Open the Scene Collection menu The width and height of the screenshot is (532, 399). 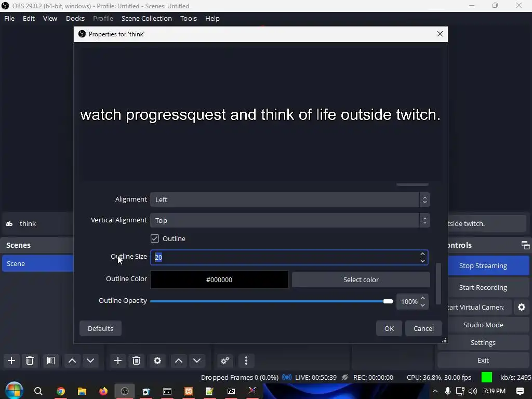[147, 18]
